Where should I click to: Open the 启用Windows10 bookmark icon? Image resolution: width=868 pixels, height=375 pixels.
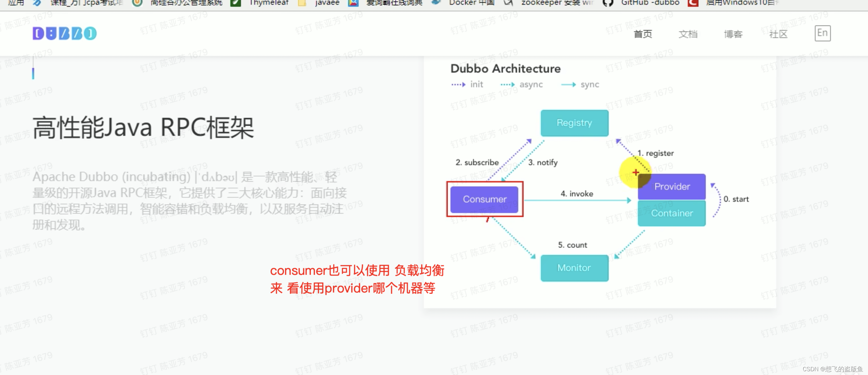click(693, 3)
